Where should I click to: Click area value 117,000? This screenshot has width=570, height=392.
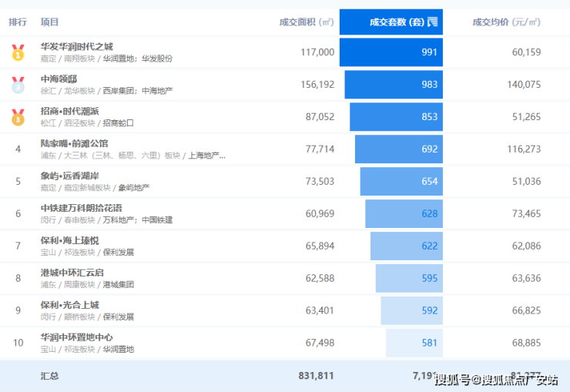(317, 52)
